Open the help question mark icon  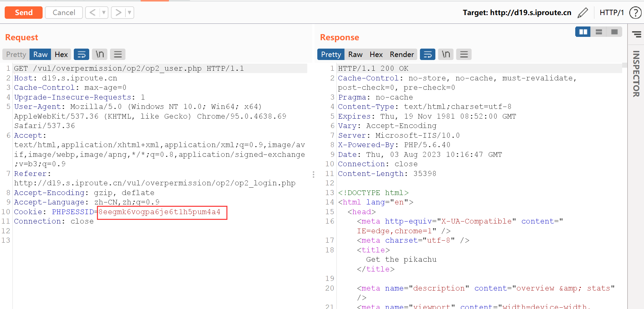coord(635,13)
